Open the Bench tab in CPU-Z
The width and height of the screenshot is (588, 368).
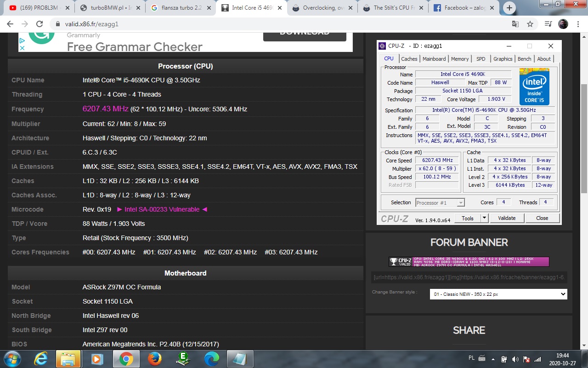(x=524, y=59)
